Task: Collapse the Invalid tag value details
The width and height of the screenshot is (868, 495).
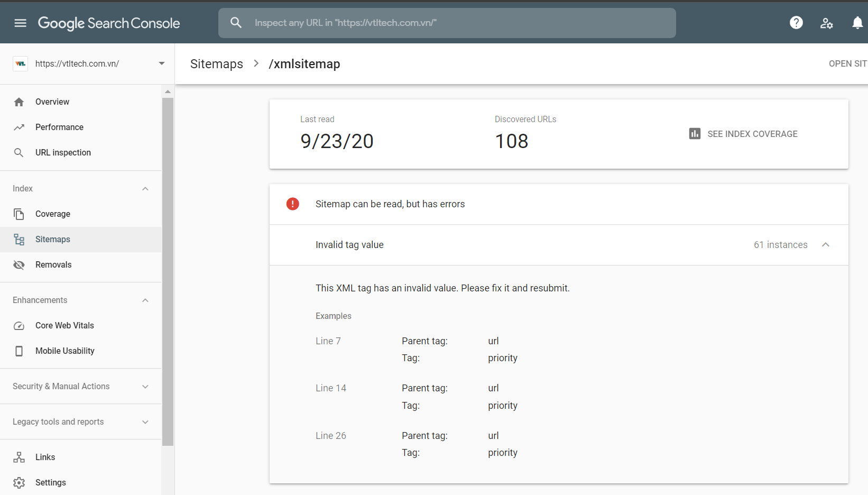Action: [x=826, y=245]
